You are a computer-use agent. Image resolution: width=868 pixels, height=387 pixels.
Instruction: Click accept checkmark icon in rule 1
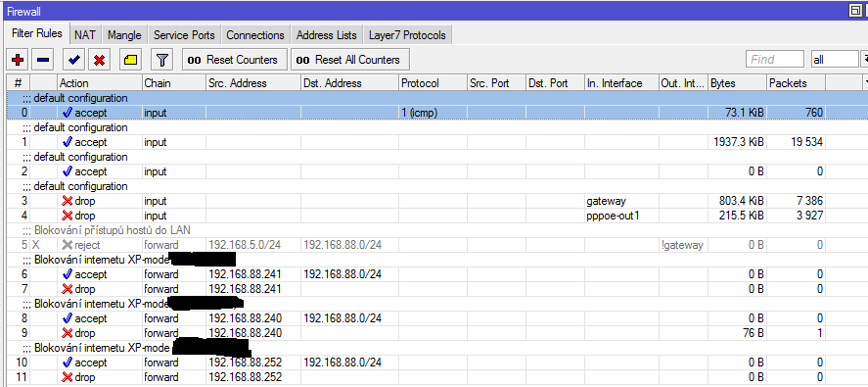point(67,142)
